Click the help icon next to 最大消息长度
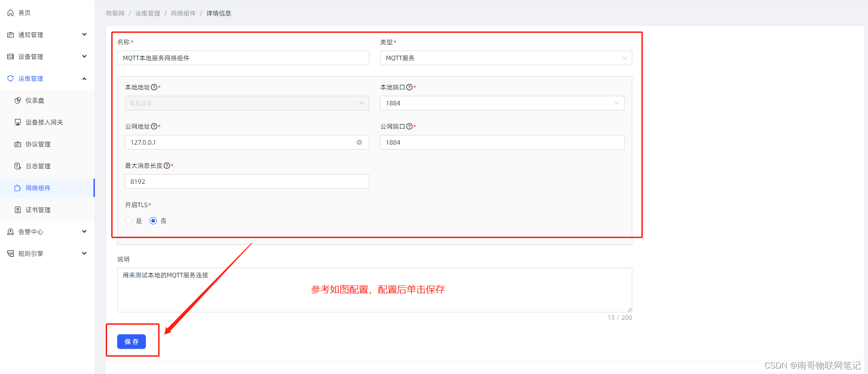The image size is (868, 374). click(167, 166)
